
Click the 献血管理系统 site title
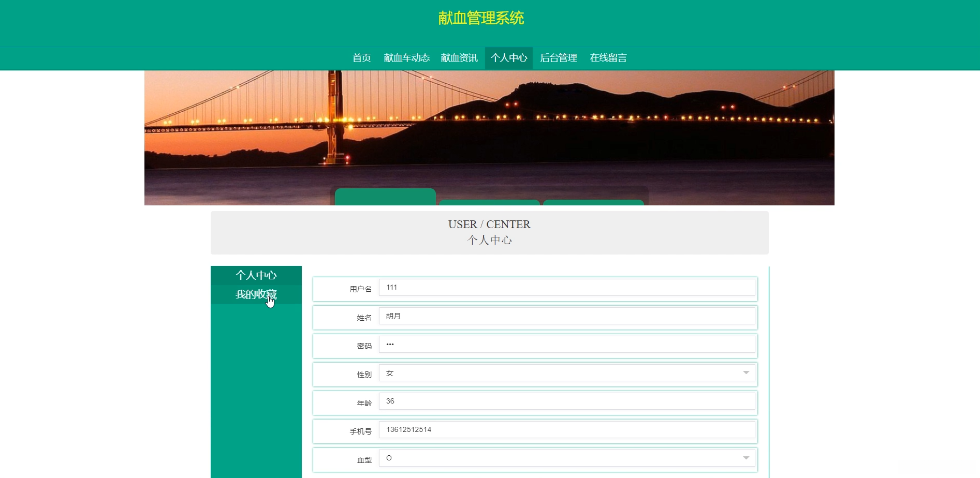point(481,18)
